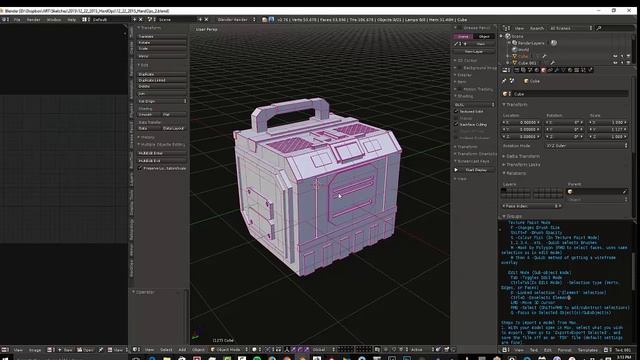The width and height of the screenshot is (640, 360).
Task: Click the Translate tool button
Action: pos(162,36)
